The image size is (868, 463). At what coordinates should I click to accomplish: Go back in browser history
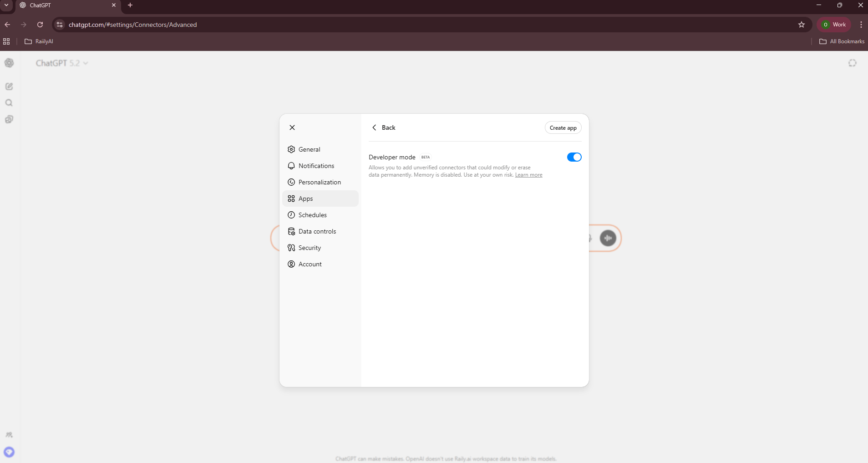pyautogui.click(x=7, y=25)
